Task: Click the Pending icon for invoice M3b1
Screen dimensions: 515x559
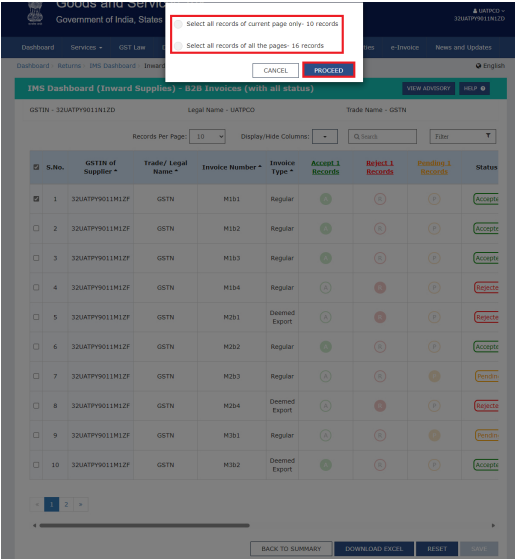Action: 434,435
